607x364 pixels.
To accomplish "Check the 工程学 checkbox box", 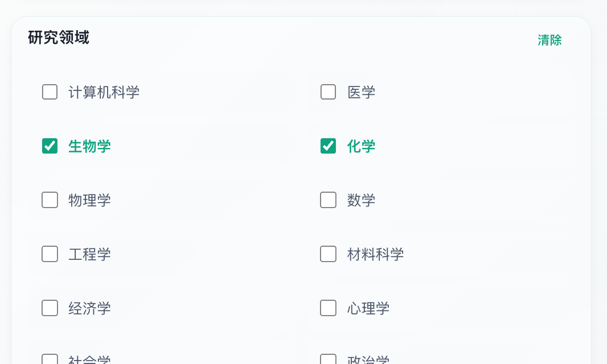I will 50,254.
